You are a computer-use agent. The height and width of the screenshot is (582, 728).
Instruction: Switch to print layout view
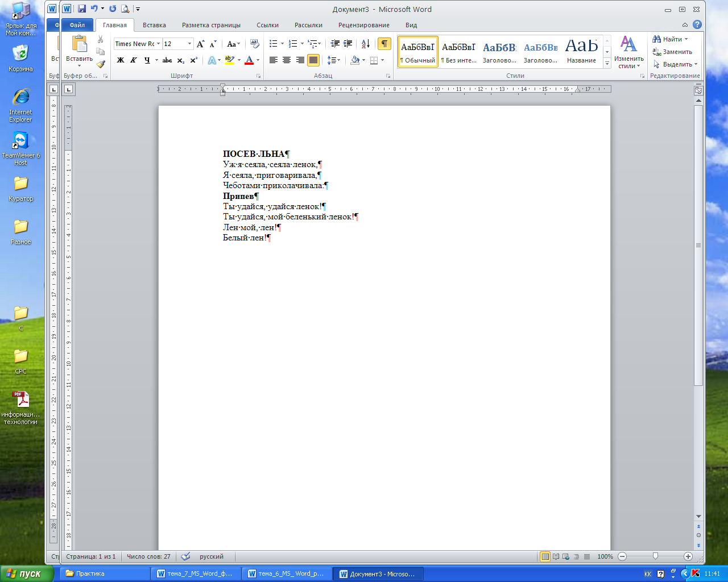point(545,557)
